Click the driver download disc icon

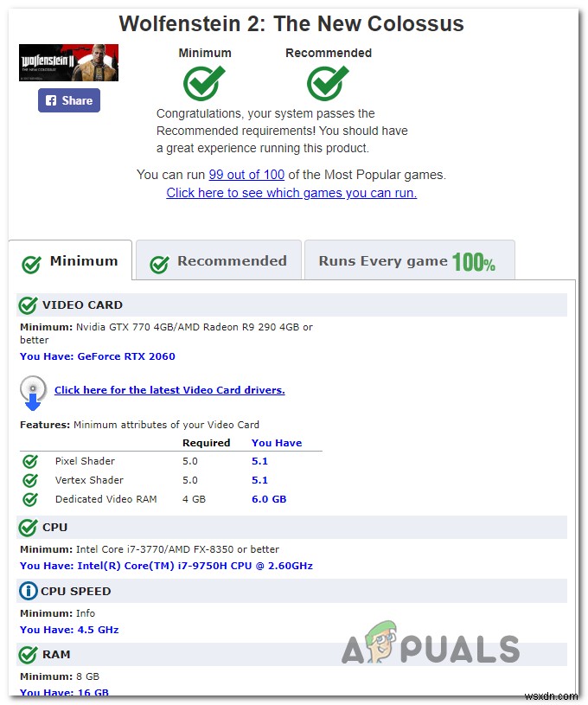coord(33,393)
